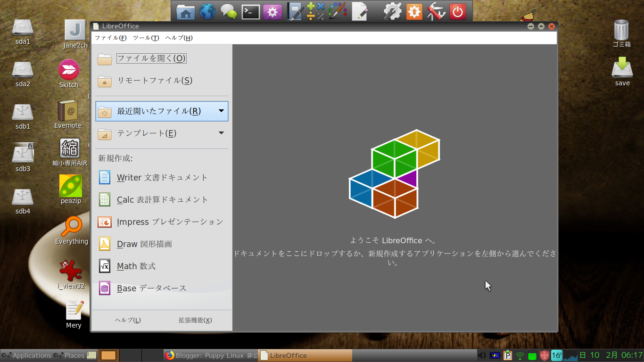This screenshot has height=362, width=644.
Task: Click the 最近開いたファイル(R) button
Action: tap(162, 111)
